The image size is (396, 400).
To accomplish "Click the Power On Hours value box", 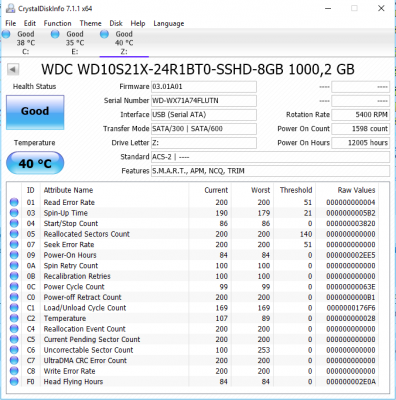I will [360, 143].
